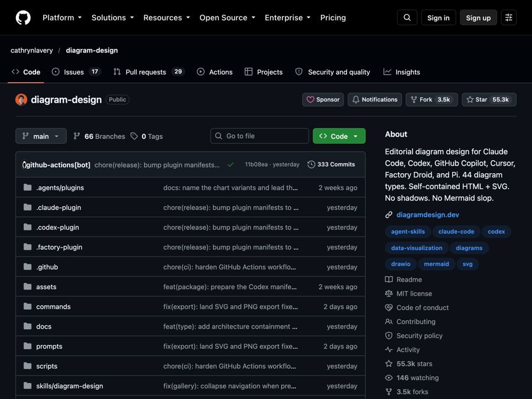Click the link icon beside diagramdesign.dev
The height and width of the screenshot is (399, 532).
tap(389, 215)
